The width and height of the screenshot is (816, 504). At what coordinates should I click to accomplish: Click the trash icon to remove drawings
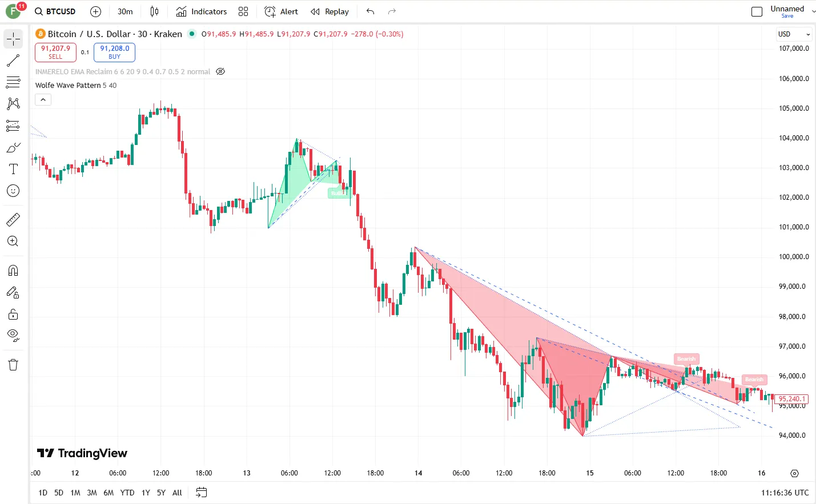coord(13,365)
